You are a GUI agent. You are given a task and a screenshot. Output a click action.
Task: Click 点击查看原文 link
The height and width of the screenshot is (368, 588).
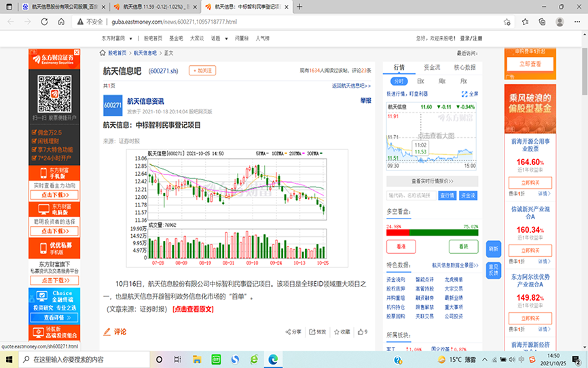coord(193,310)
